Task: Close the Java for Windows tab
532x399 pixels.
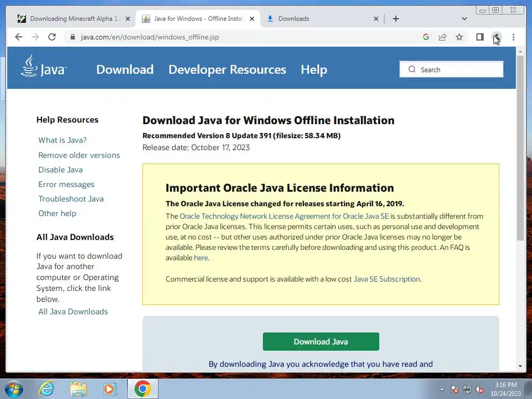Action: [x=252, y=19]
